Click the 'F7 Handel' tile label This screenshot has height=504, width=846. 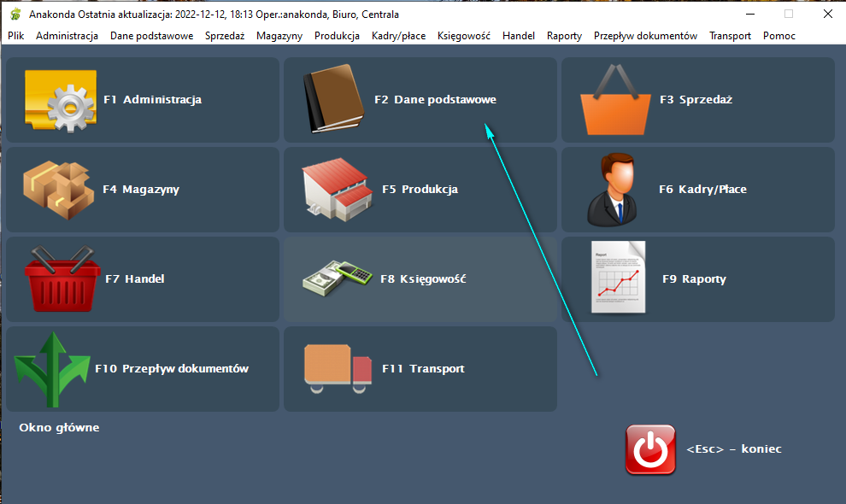[x=135, y=279]
